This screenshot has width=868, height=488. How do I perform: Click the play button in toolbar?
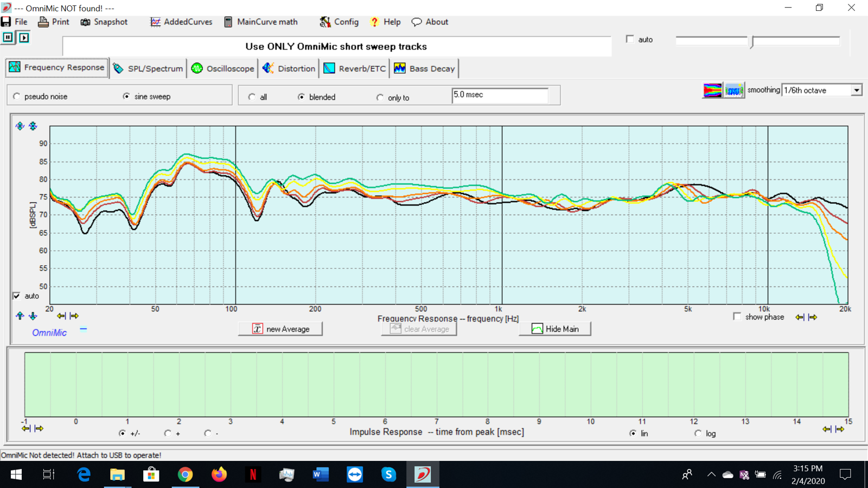coord(24,37)
